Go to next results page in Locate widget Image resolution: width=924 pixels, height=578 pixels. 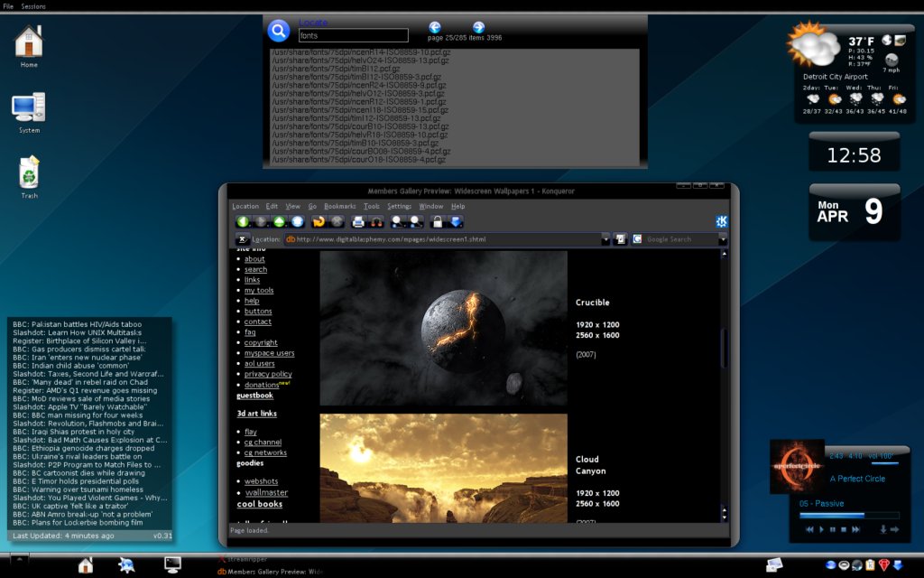(x=478, y=27)
